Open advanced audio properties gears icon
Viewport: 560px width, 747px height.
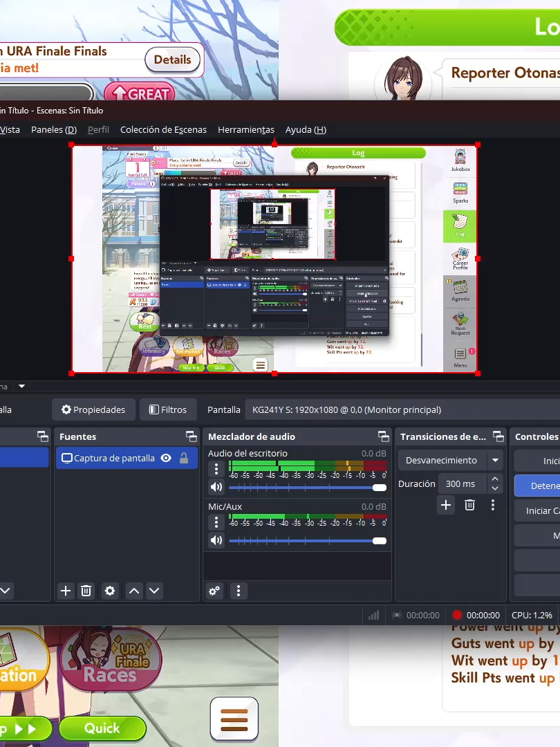tap(215, 591)
